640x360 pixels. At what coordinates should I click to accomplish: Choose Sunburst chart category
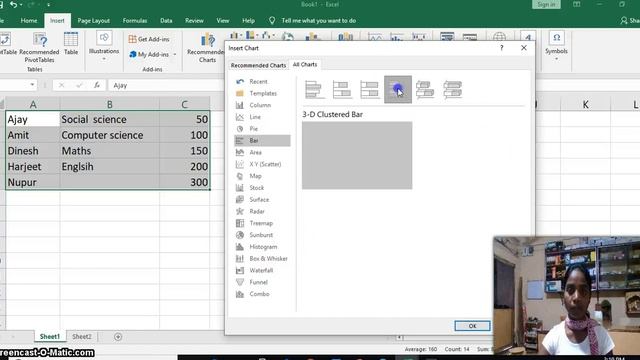tap(262, 236)
